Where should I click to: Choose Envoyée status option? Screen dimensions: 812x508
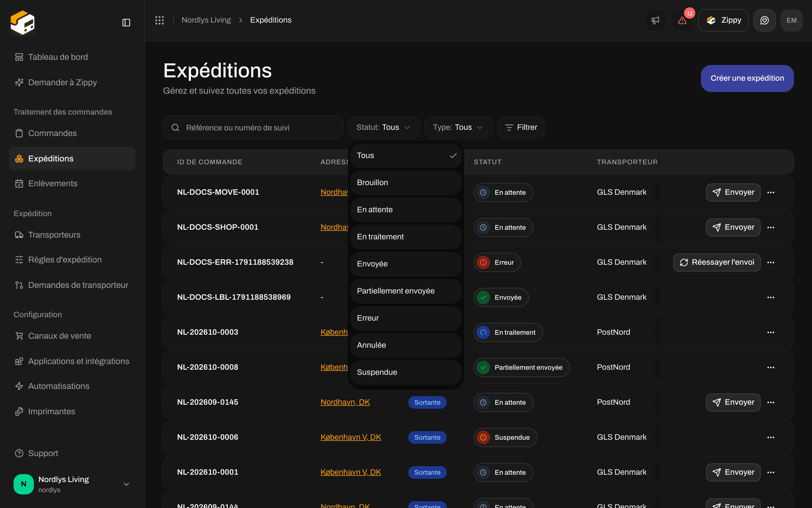click(x=406, y=264)
